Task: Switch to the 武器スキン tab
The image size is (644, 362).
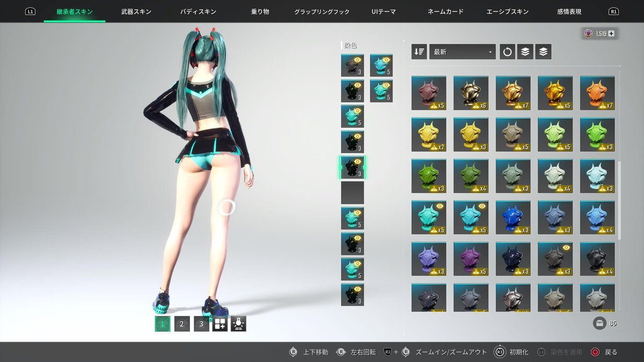Action: pyautogui.click(x=136, y=11)
